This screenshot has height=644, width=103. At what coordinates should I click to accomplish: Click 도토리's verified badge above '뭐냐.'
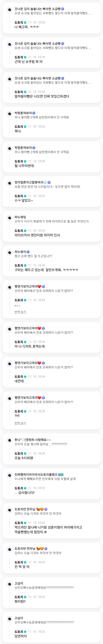(25, 126)
